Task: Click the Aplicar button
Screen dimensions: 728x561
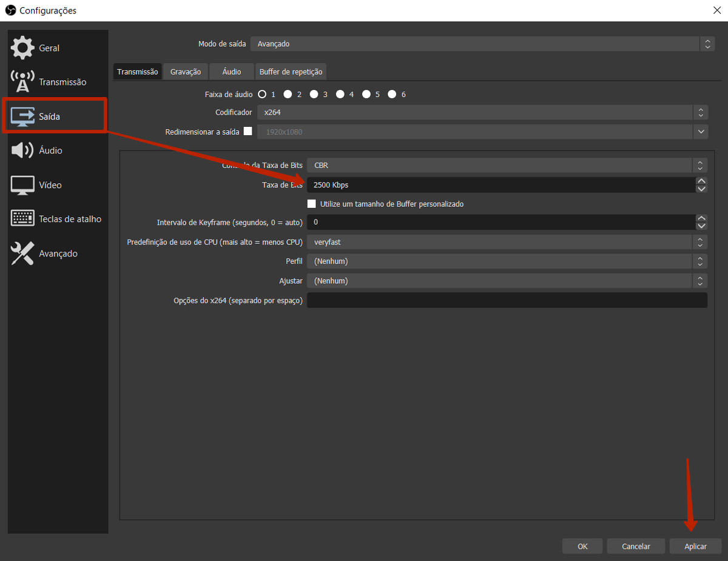Action: coord(695,546)
